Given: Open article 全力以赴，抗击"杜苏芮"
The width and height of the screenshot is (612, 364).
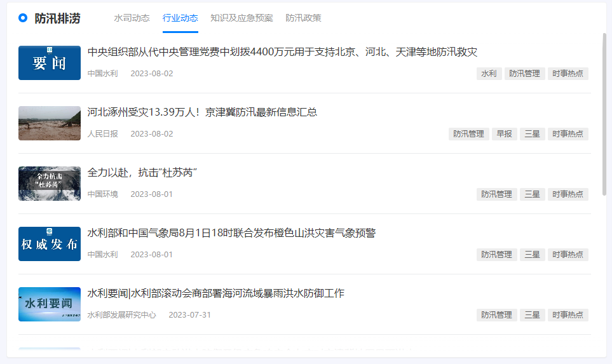Looking at the screenshot, I should 142,172.
